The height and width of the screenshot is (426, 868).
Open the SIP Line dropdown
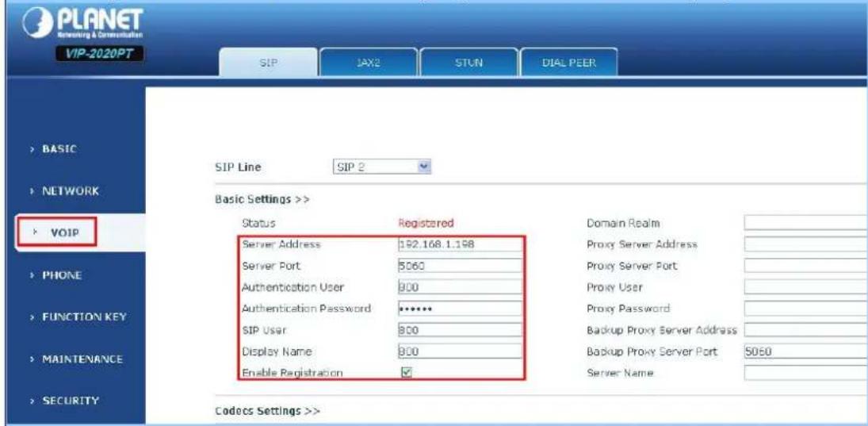[381, 167]
